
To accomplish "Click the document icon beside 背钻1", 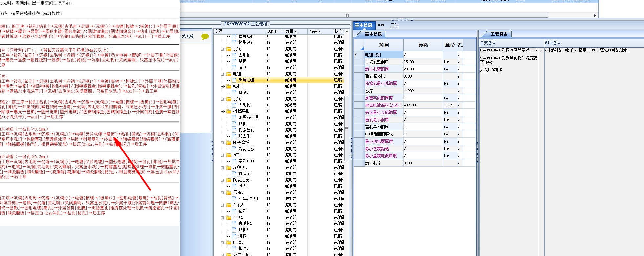I will coord(234,92).
